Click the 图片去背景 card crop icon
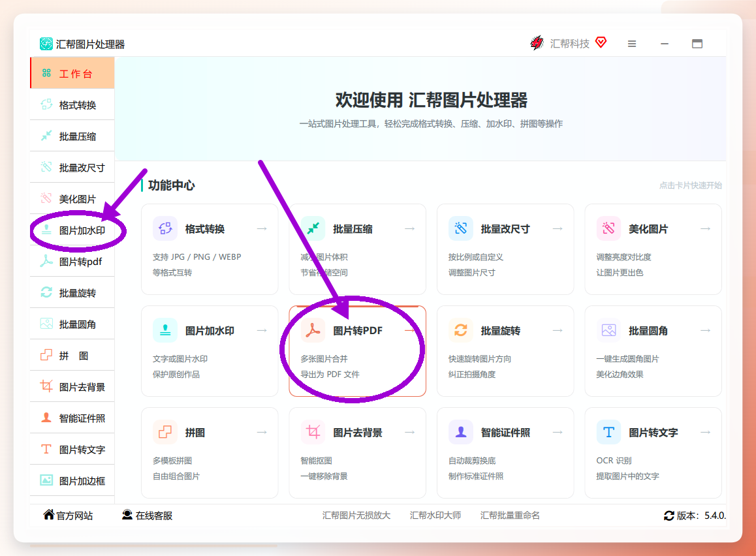Image resolution: width=756 pixels, height=556 pixels. tap(313, 432)
